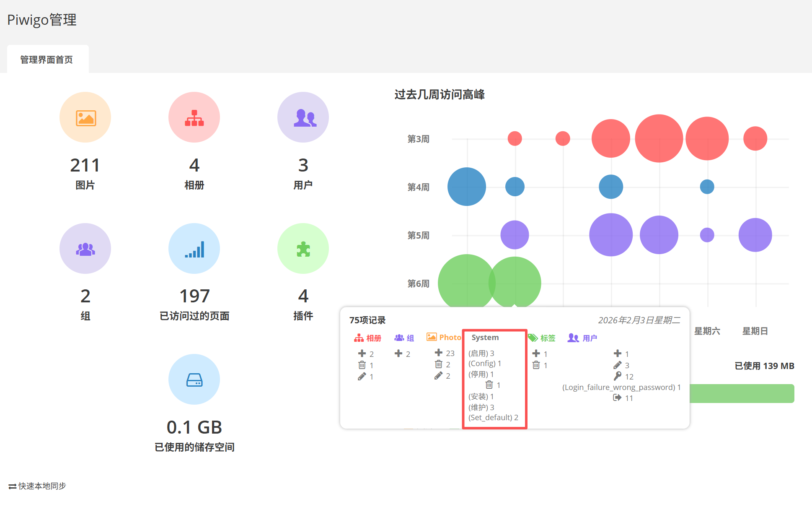Image resolution: width=812 pixels, height=507 pixels.
Task: Open the groups icon circle
Action: coord(85,249)
